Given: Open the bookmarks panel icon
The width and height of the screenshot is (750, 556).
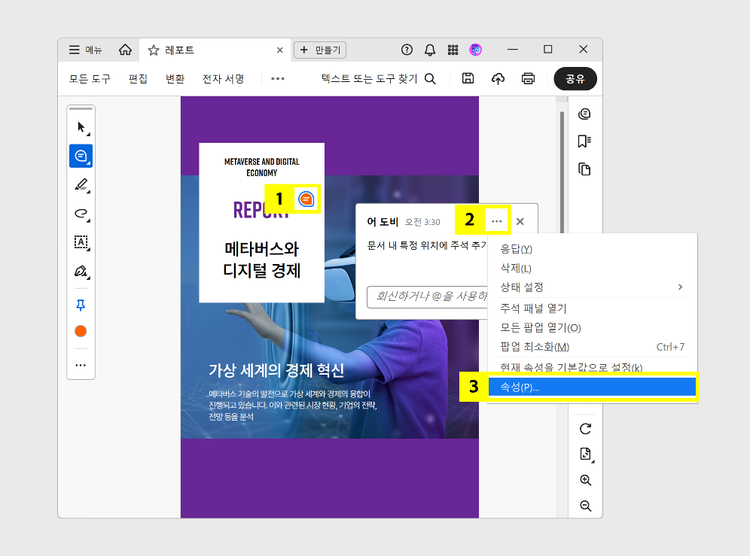Looking at the screenshot, I should coord(585,141).
